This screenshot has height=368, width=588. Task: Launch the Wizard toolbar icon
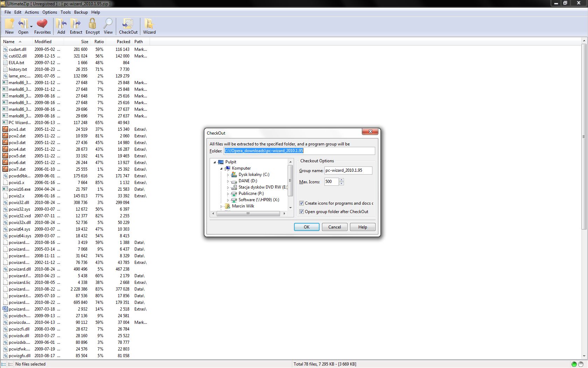(x=149, y=24)
